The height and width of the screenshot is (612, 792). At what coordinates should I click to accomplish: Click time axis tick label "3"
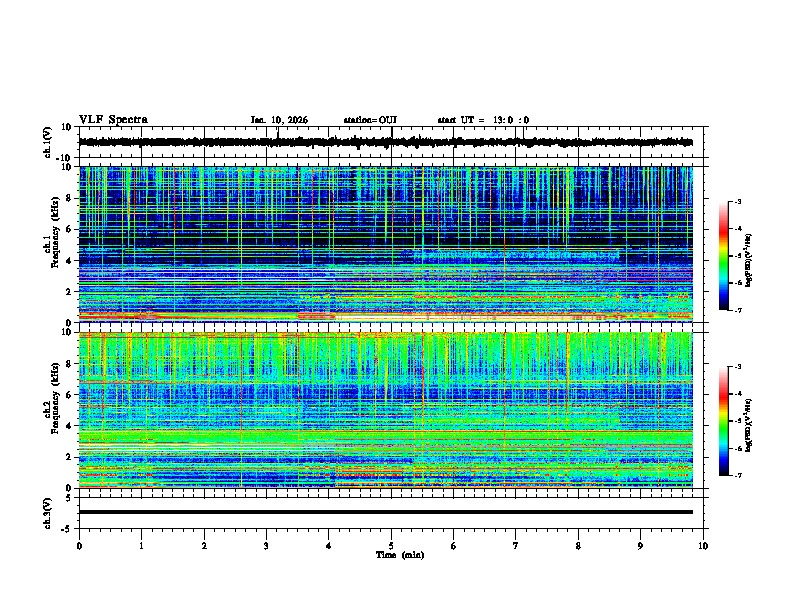click(x=266, y=546)
